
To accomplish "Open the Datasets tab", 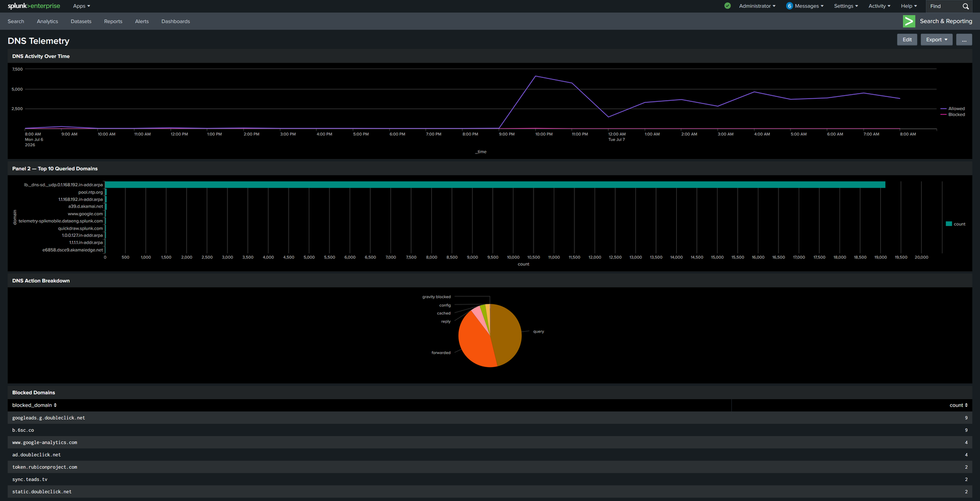I will point(81,21).
